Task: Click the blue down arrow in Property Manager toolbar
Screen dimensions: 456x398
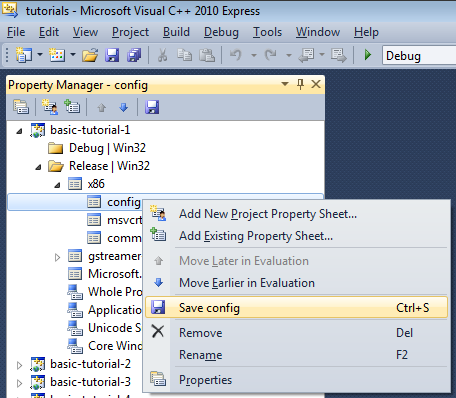Action: pyautogui.click(x=124, y=107)
